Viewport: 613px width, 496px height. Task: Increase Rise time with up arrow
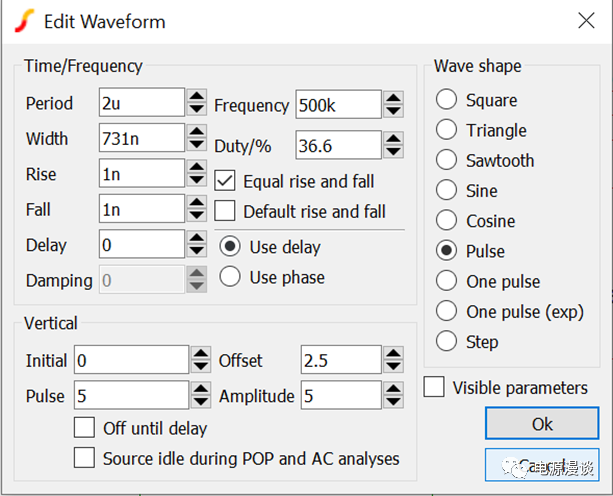(x=198, y=167)
